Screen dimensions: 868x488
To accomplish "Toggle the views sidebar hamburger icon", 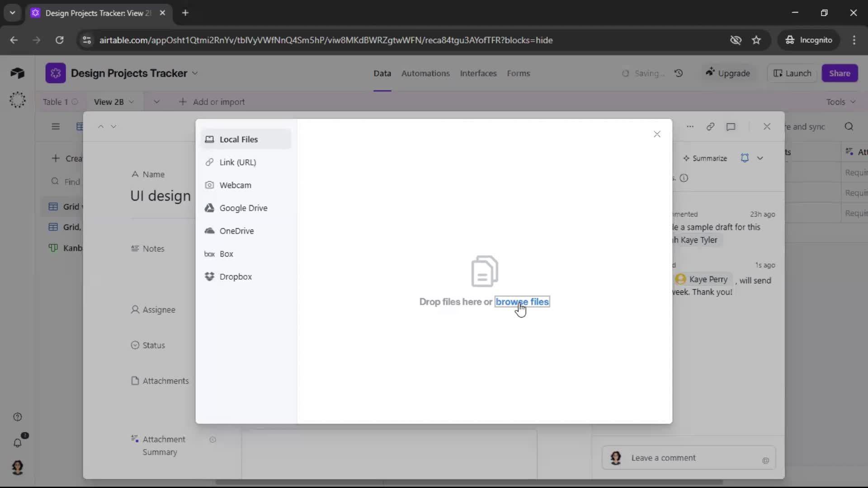I will 56,127.
